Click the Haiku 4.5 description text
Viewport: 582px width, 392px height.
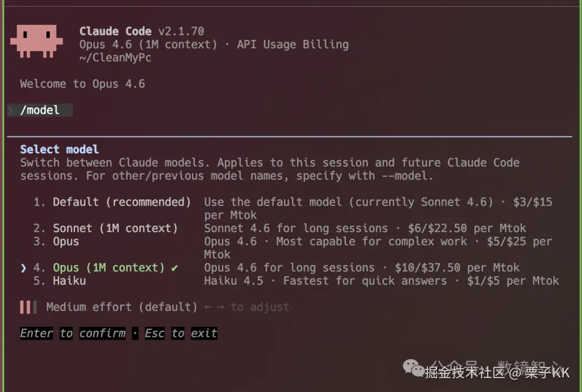[x=381, y=281]
